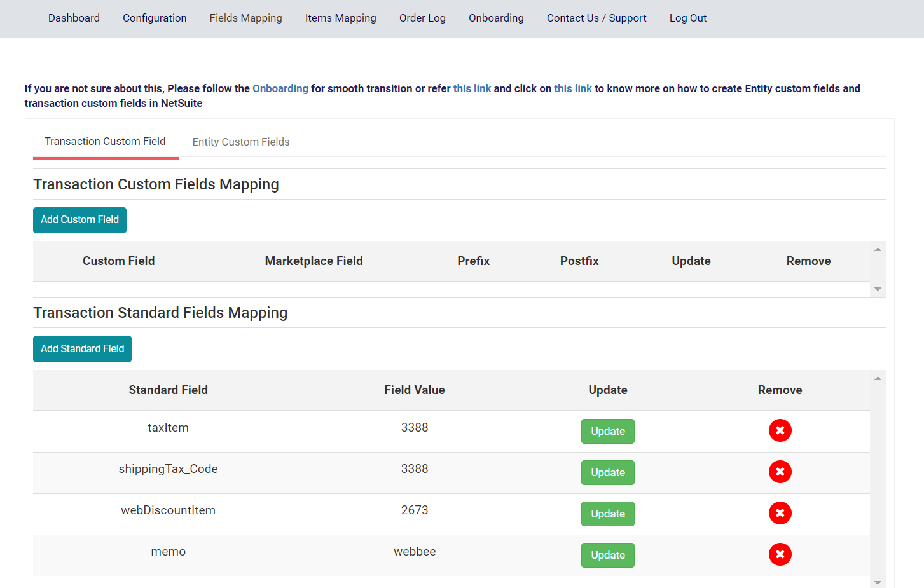Update the taxItem field value

[x=607, y=430]
